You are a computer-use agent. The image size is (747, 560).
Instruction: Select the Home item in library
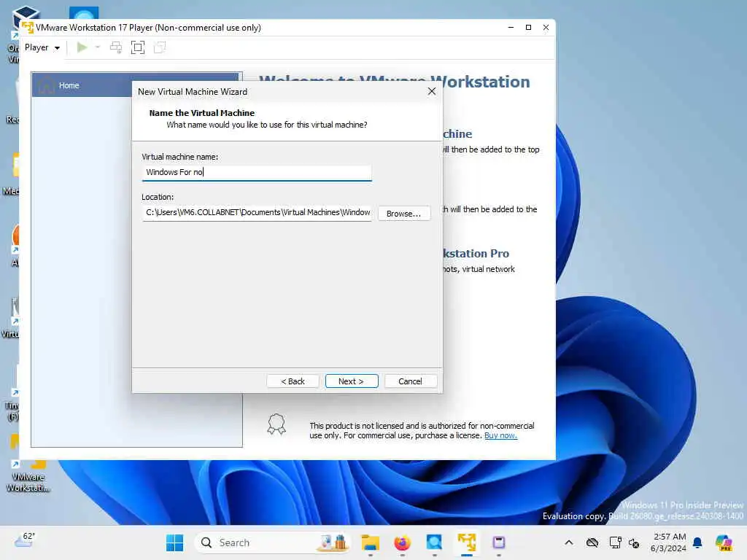point(135,85)
